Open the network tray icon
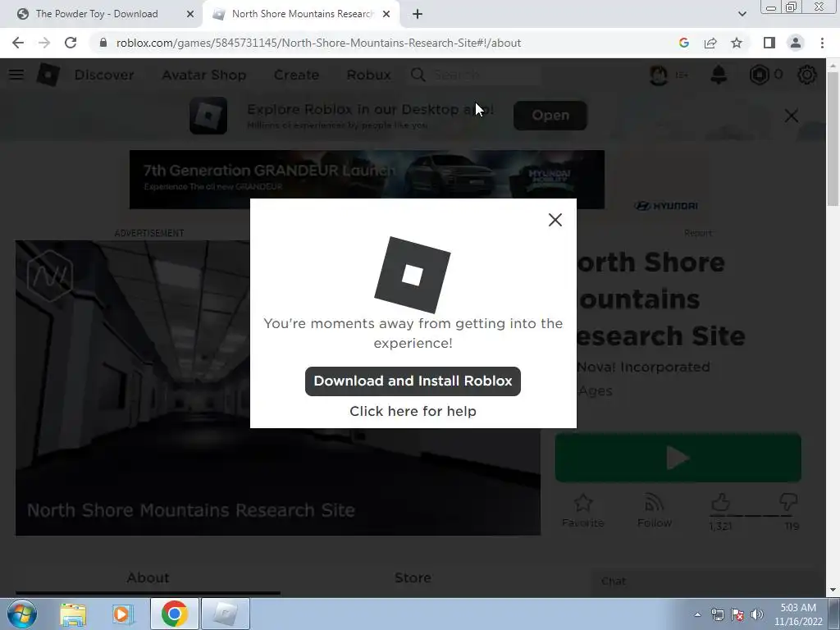840x630 pixels. [x=717, y=614]
